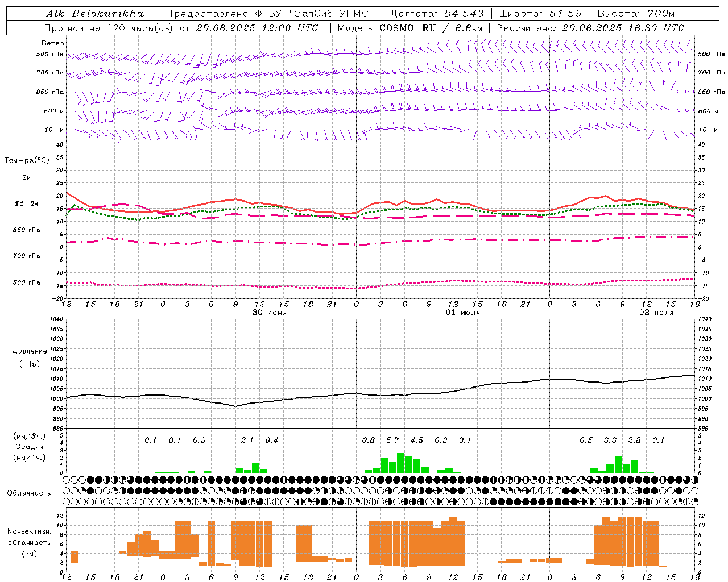This screenshot has height=582, width=728.
Task: Click the 5.7 precipitation value
Action: tap(392, 440)
